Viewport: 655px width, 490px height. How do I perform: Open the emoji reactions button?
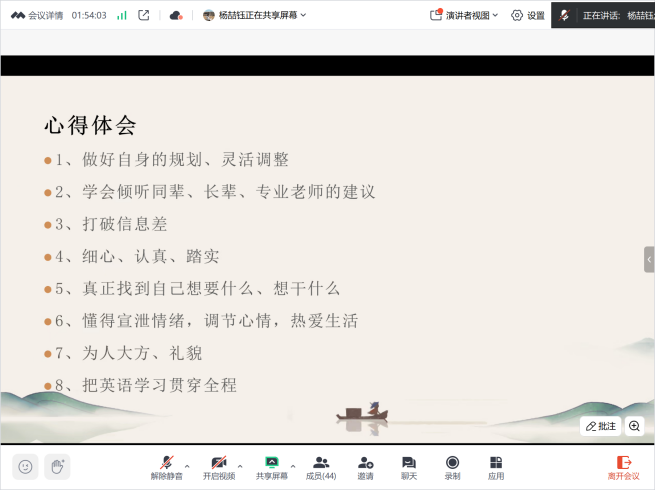[x=25, y=466]
